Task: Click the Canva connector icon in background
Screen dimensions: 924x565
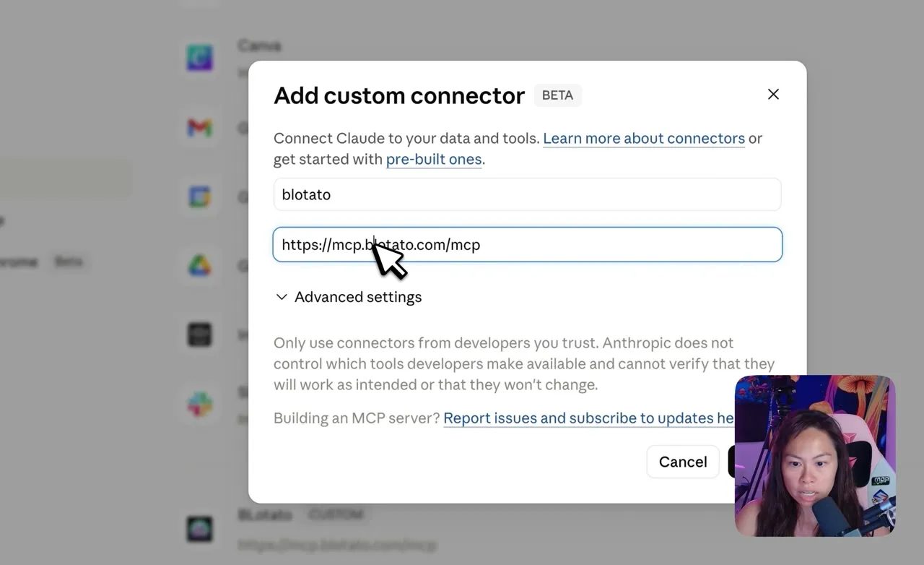Action: (x=199, y=58)
